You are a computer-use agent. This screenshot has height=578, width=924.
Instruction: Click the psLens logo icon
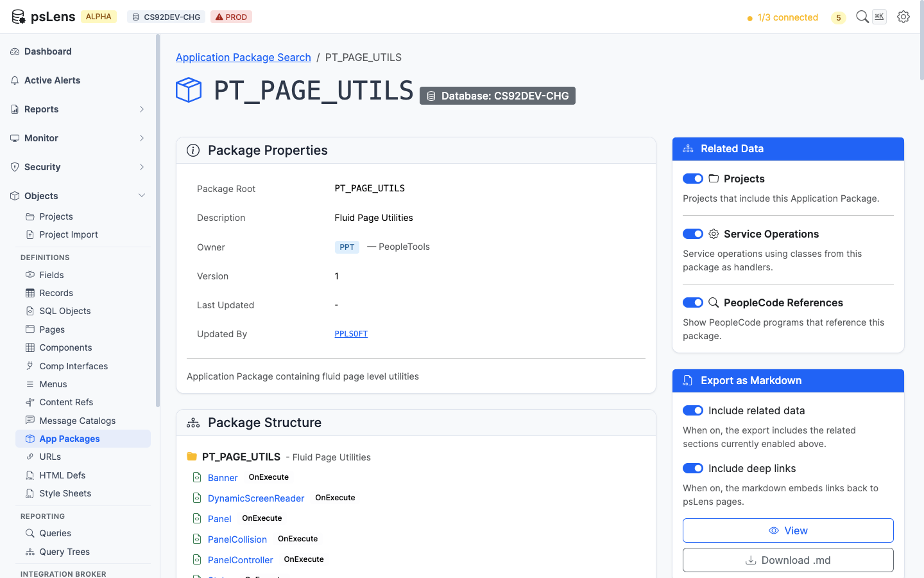coord(19,17)
